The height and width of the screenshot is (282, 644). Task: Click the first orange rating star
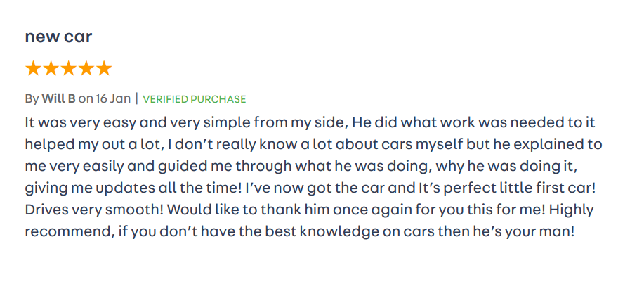(33, 69)
